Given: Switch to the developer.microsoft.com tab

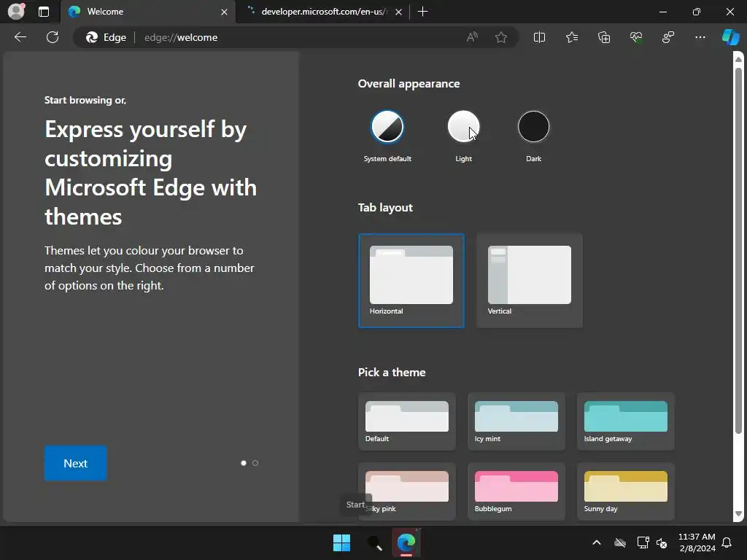Looking at the screenshot, I should tap(322, 12).
